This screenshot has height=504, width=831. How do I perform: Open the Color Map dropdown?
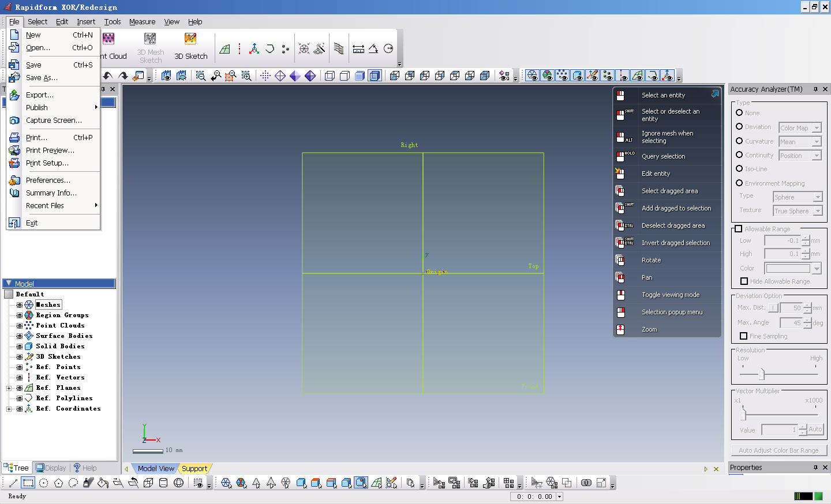[x=817, y=128]
